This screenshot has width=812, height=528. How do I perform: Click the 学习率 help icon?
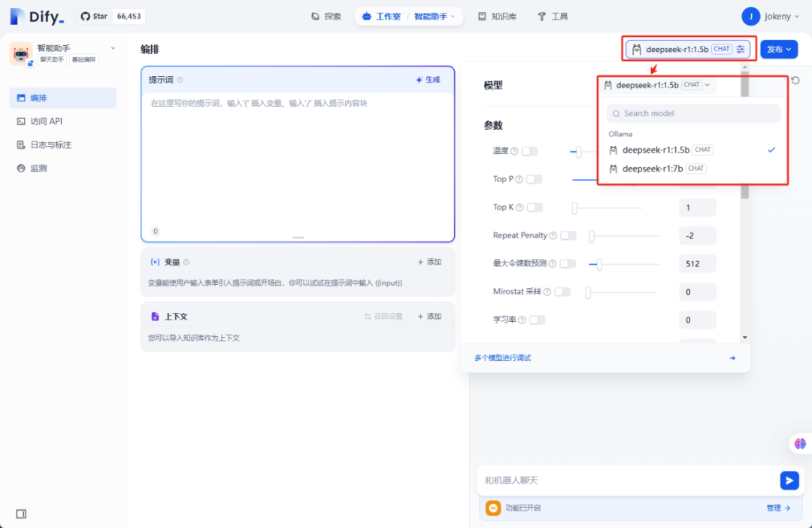coord(522,320)
